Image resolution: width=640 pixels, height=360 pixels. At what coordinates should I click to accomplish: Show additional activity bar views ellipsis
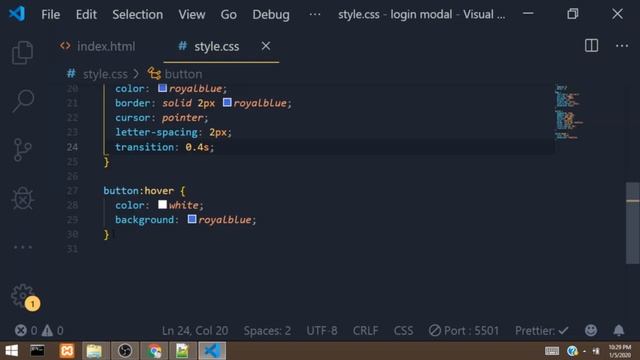tap(23, 247)
